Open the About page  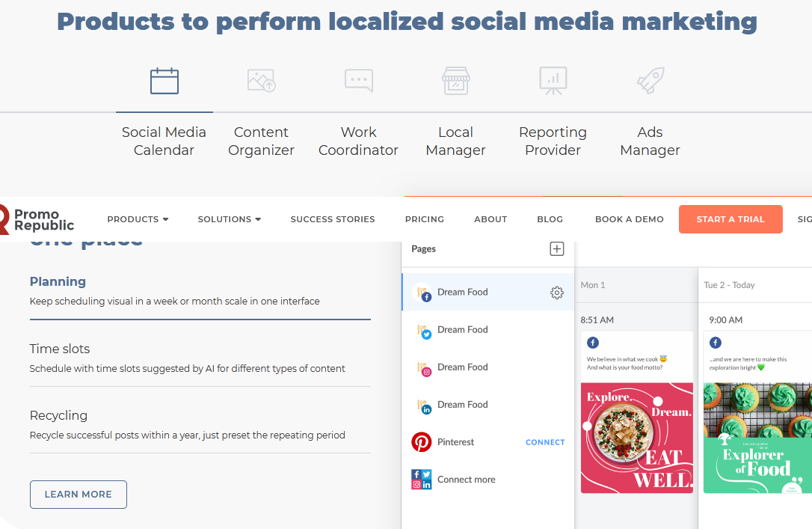pyautogui.click(x=490, y=219)
